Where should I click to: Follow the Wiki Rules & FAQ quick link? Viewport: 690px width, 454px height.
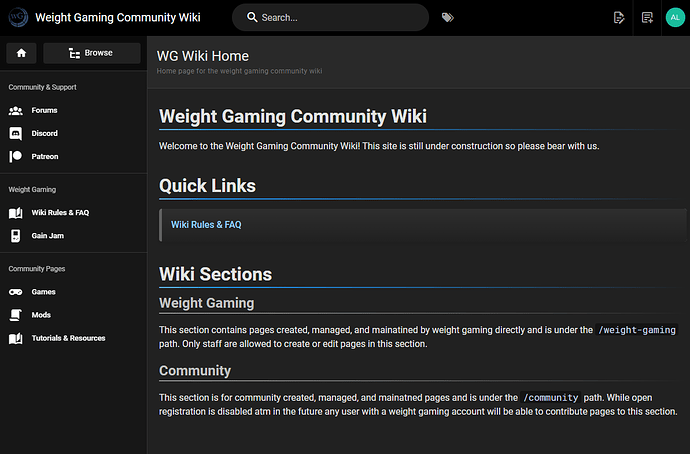point(206,225)
